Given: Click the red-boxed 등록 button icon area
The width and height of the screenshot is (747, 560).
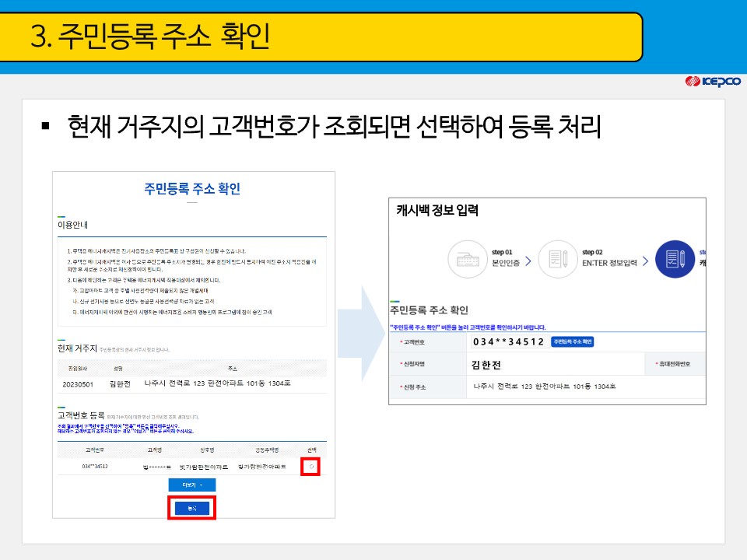Looking at the screenshot, I should click(x=193, y=506).
